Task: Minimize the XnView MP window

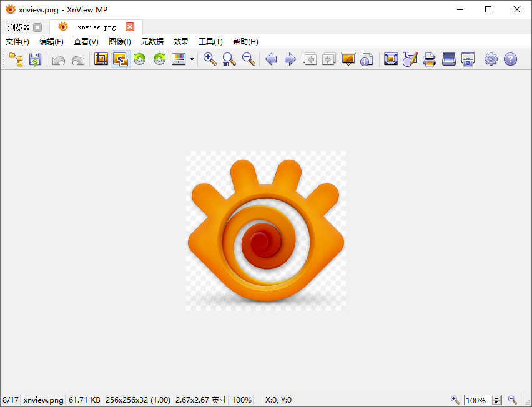Action: tap(460, 9)
